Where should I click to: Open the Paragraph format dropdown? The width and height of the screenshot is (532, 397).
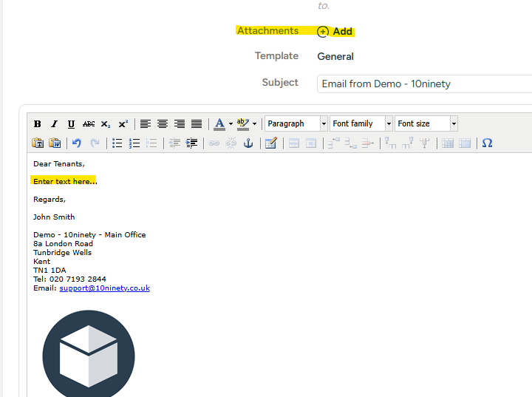(296, 124)
